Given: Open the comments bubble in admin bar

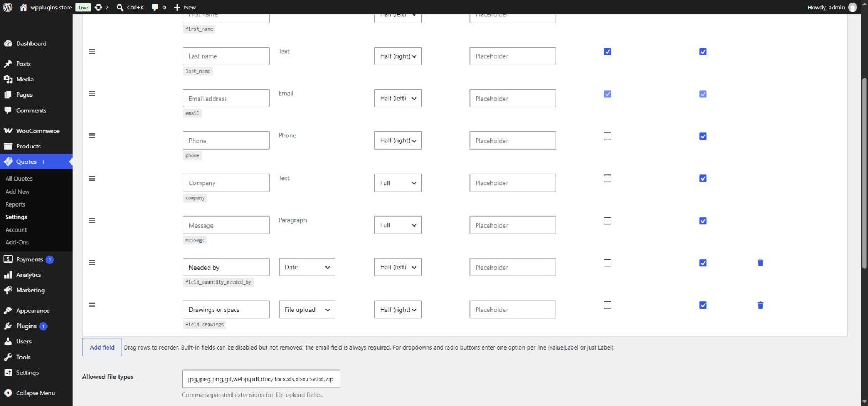Looking at the screenshot, I should pos(158,7).
